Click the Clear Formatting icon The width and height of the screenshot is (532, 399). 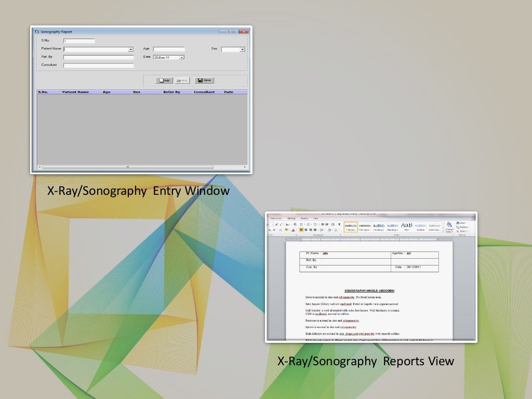[x=295, y=224]
